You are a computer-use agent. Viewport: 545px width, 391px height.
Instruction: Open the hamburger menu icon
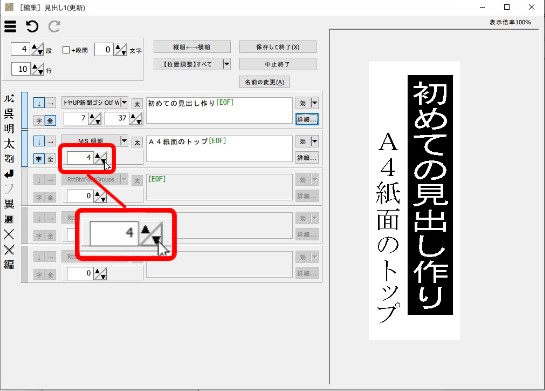(10, 26)
